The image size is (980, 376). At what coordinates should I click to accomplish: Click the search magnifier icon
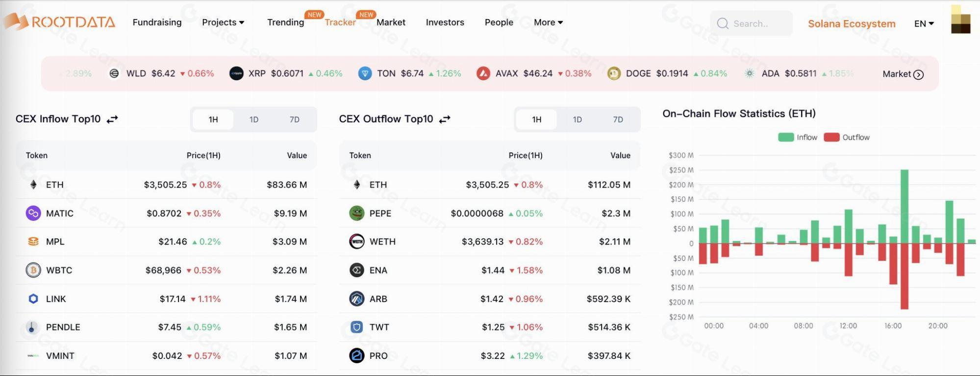722,23
